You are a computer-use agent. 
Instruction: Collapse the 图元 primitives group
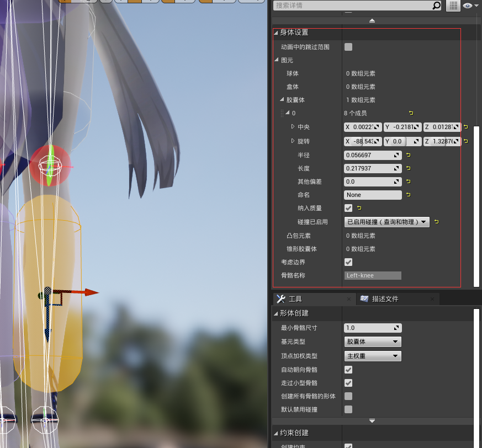point(277,60)
